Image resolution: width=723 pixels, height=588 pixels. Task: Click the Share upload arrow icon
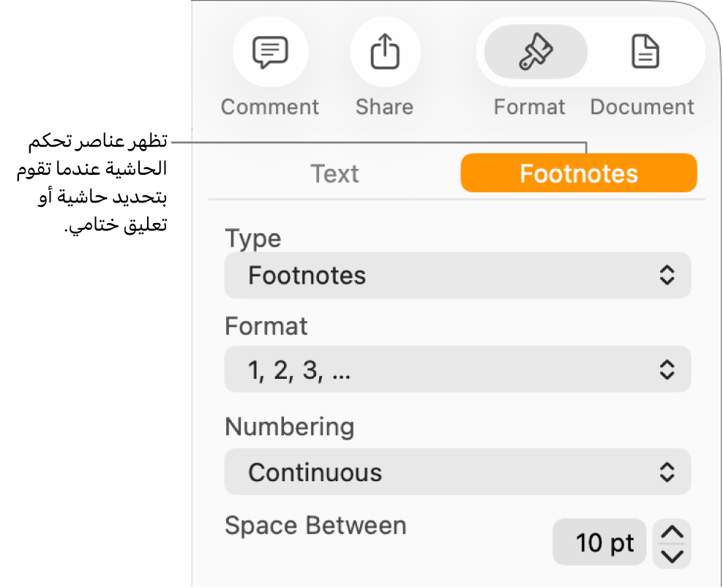click(x=385, y=53)
